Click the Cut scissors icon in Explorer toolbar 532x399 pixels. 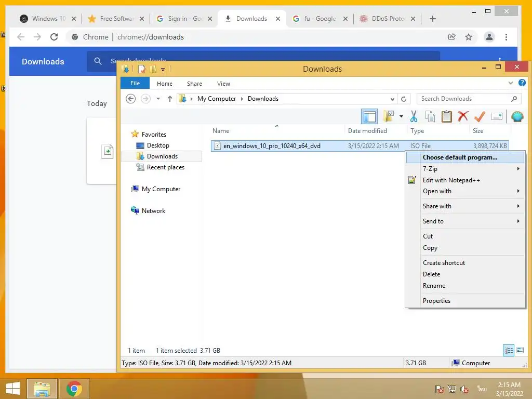(x=414, y=116)
